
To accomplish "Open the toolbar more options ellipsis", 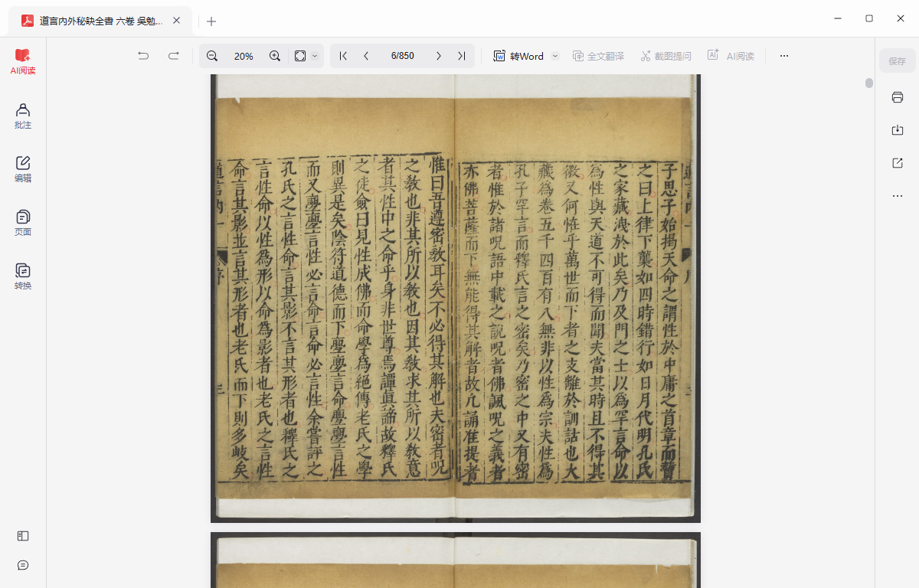I will coord(783,56).
